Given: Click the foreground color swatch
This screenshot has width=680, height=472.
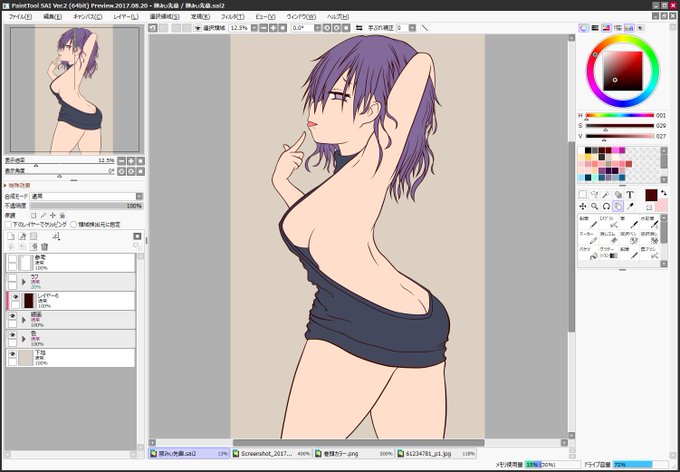Looking at the screenshot, I should tap(651, 195).
